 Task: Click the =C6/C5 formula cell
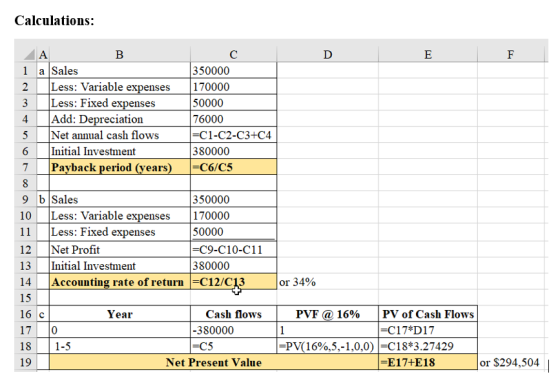click(x=234, y=167)
